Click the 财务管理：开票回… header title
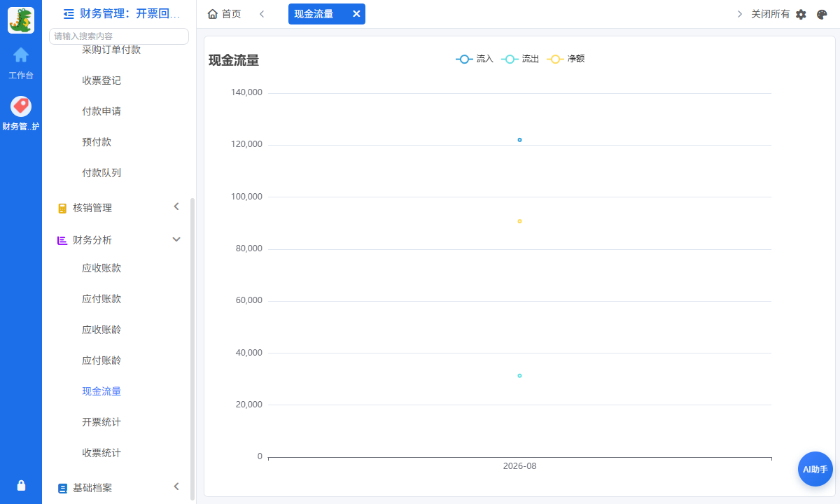This screenshot has width=840, height=504. 130,13
